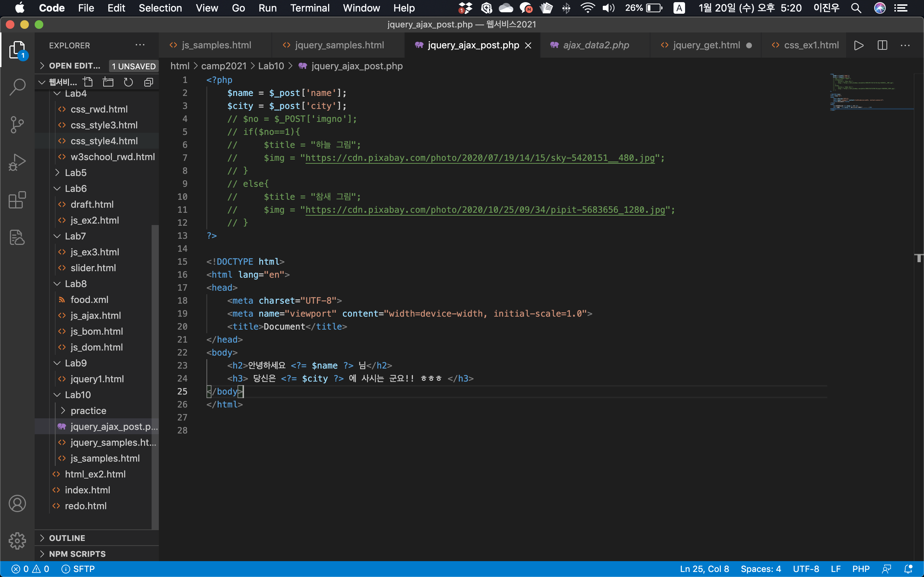Toggle the notifications bell in status bar

coord(908,569)
